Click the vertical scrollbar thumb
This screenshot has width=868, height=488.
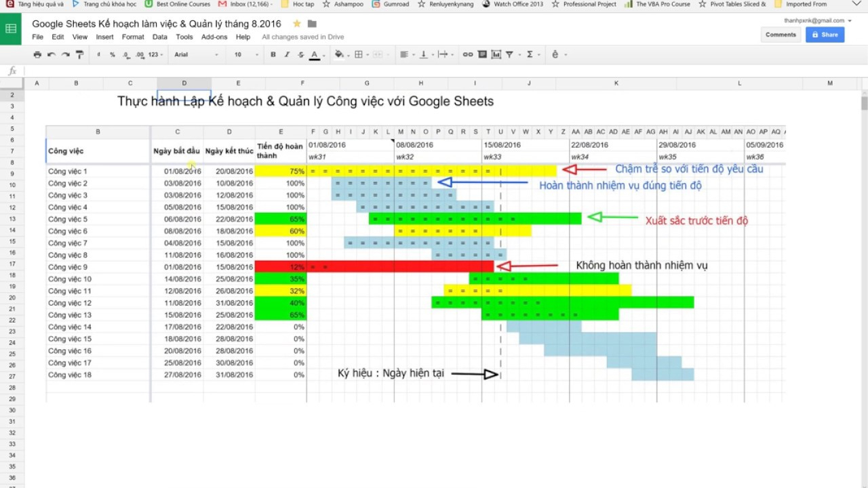coord(865,102)
